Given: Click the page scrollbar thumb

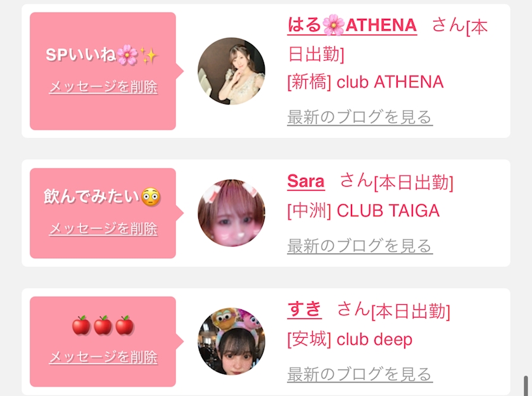Looking at the screenshot, I should click(x=526, y=385).
